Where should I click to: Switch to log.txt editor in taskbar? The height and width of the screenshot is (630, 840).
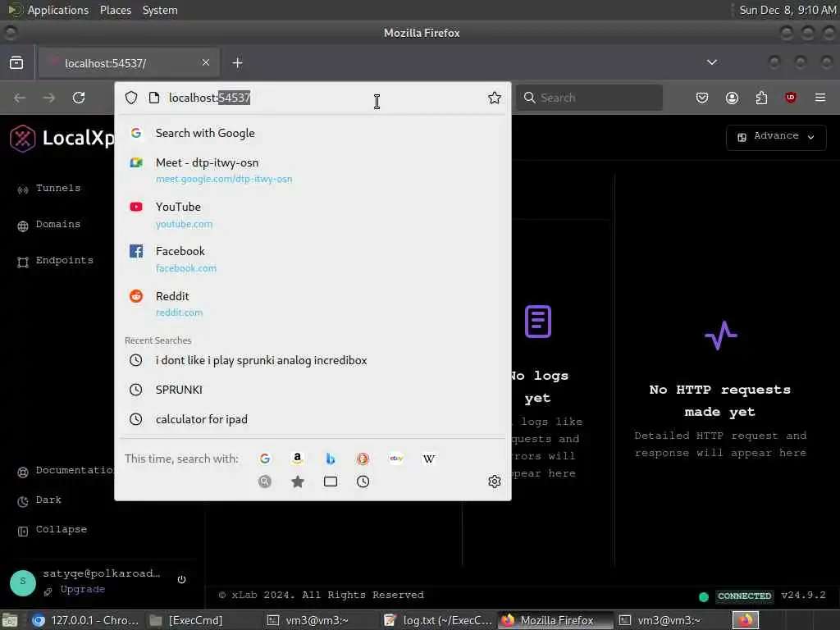click(x=440, y=620)
